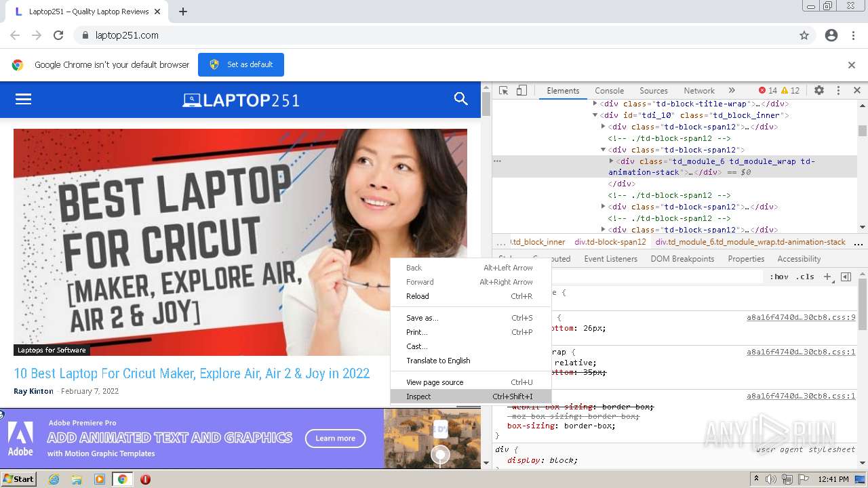View site information via the lock icon

(85, 35)
